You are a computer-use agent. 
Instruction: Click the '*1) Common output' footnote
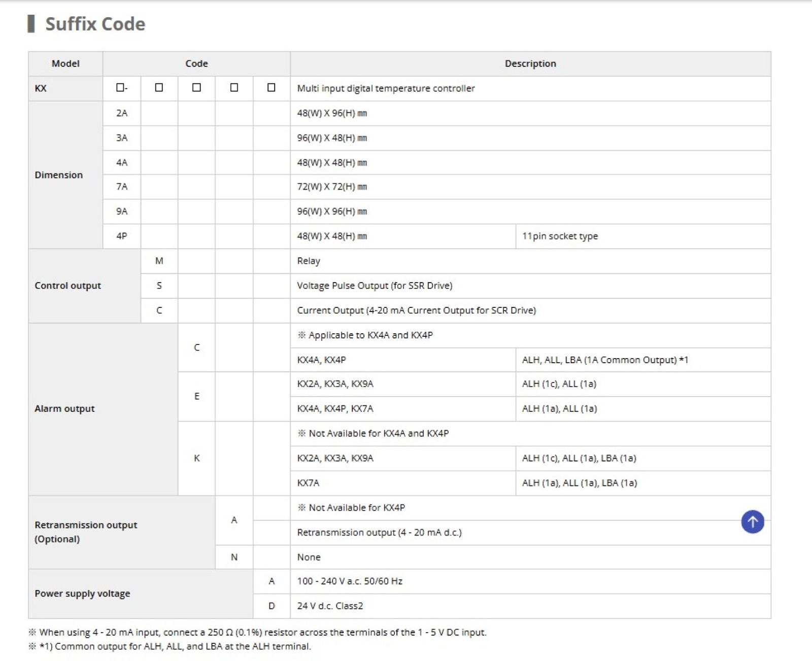[170, 646]
